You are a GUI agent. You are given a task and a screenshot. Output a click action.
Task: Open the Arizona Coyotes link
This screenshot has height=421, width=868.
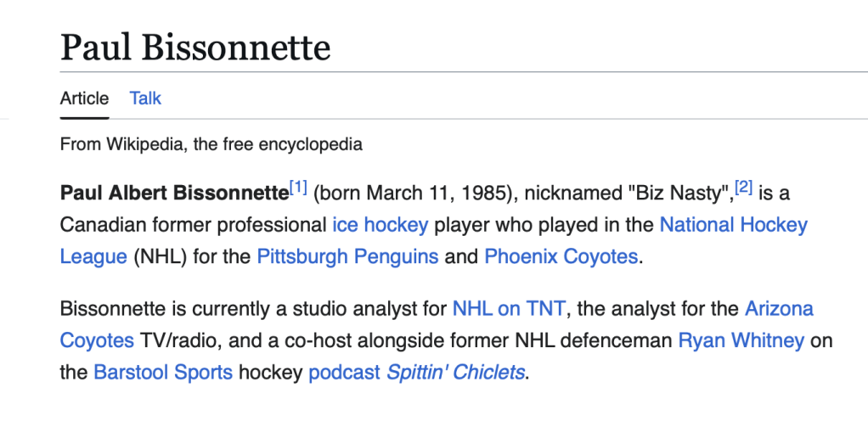tap(778, 308)
